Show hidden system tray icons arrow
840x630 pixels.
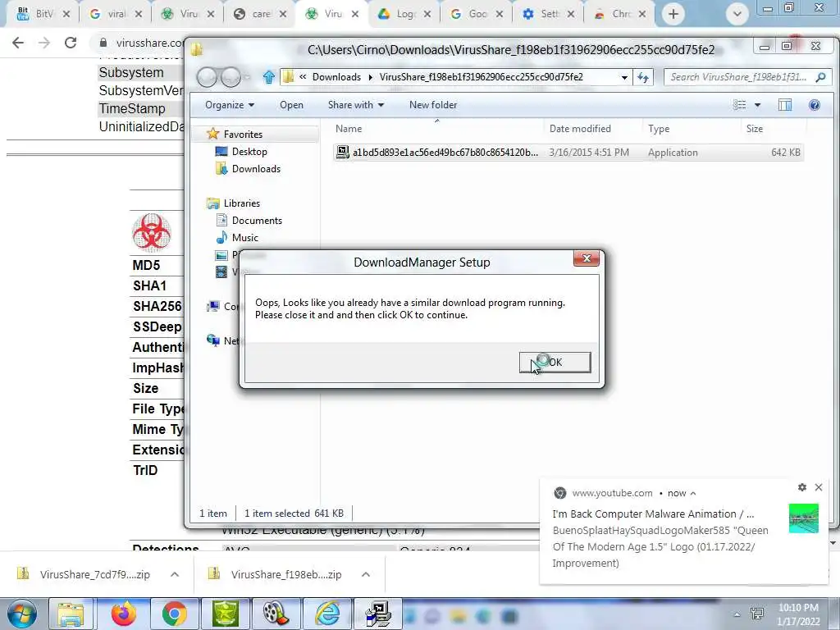point(737,614)
